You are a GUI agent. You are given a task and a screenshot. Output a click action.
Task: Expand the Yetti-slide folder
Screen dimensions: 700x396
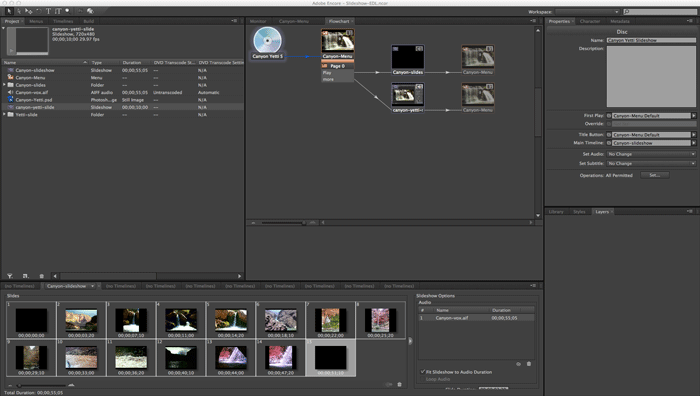(x=4, y=115)
